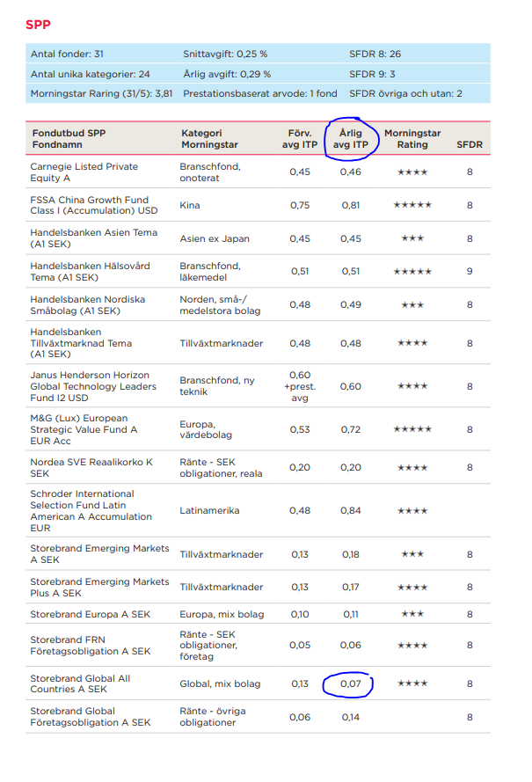Click the circled Årlig avg ITP column header
This screenshot has height=782, width=532.
[350, 139]
